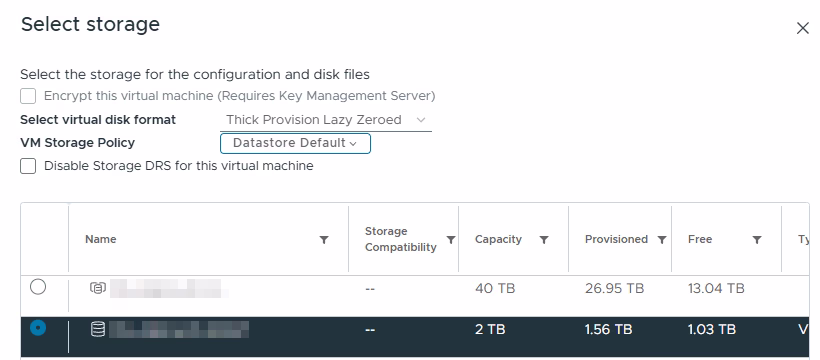This screenshot has width=820, height=360.
Task: Click the datastore icon in selected row
Action: [98, 329]
